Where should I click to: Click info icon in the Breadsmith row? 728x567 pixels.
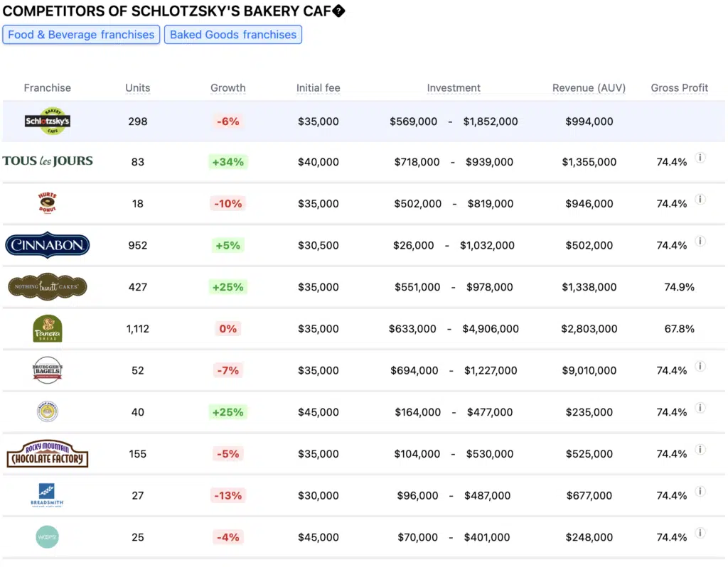coord(700,492)
